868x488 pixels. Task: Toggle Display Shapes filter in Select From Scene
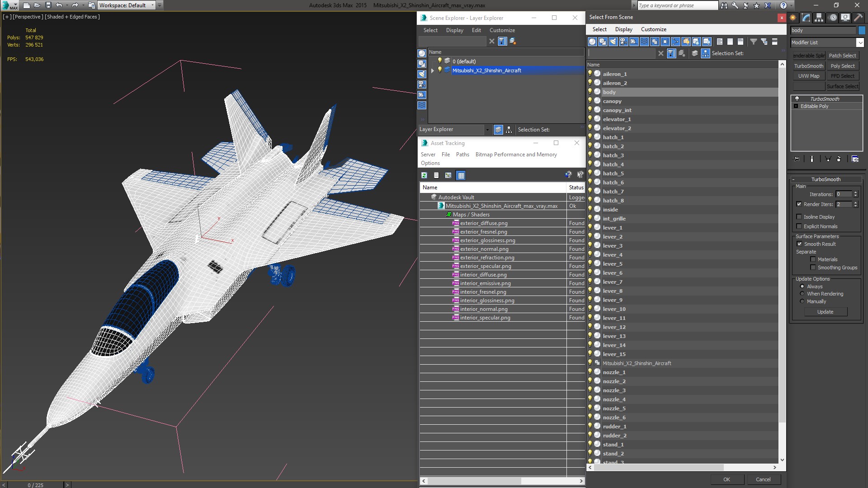[603, 42]
